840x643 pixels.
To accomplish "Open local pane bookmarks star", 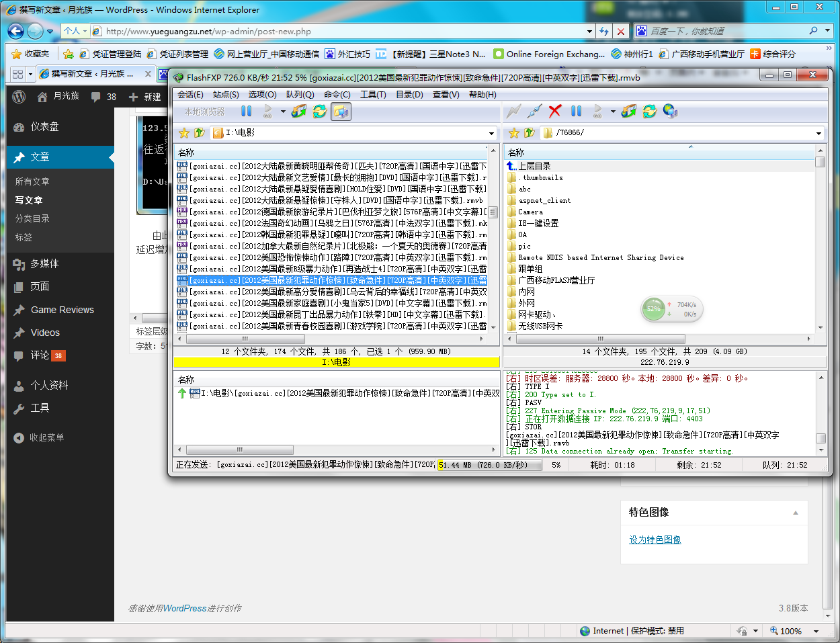I will [184, 133].
